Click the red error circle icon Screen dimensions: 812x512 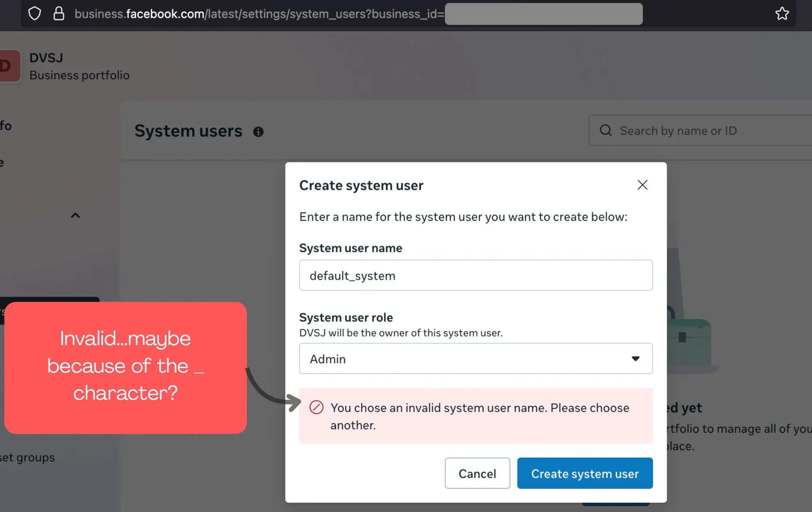click(316, 407)
